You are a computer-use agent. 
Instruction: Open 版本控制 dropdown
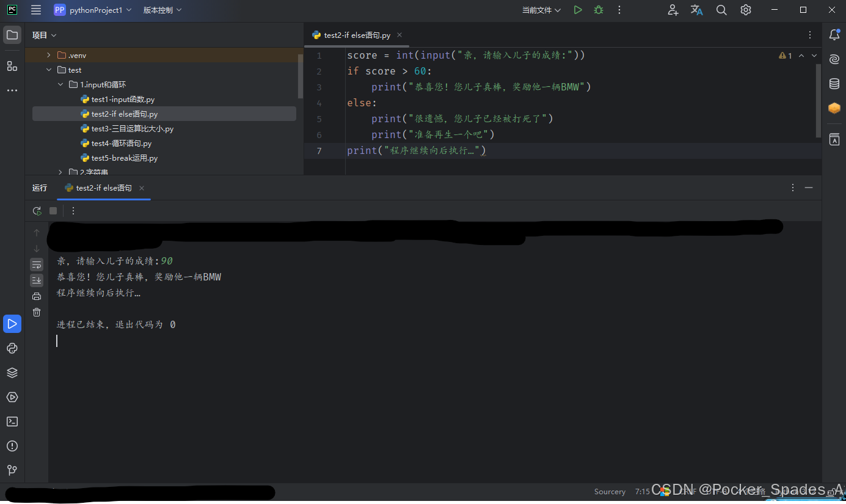(162, 10)
